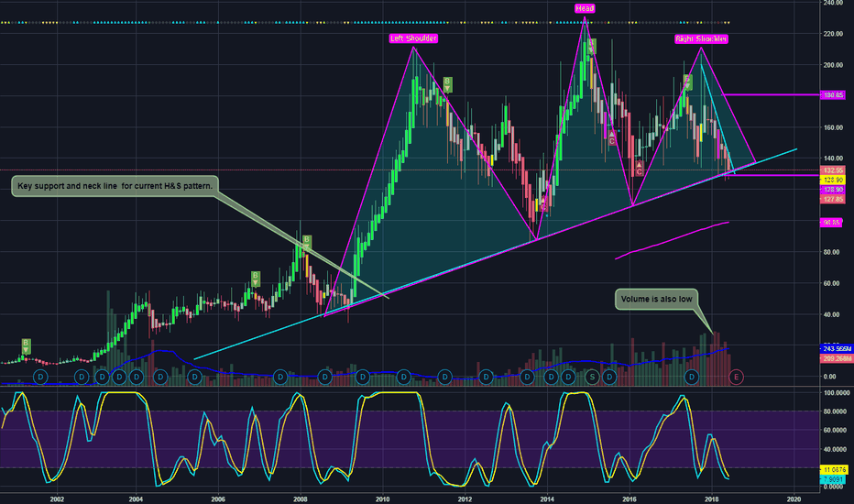Click the B marker beside the Head peak
Screen dimensions: 854x504
pos(592,47)
